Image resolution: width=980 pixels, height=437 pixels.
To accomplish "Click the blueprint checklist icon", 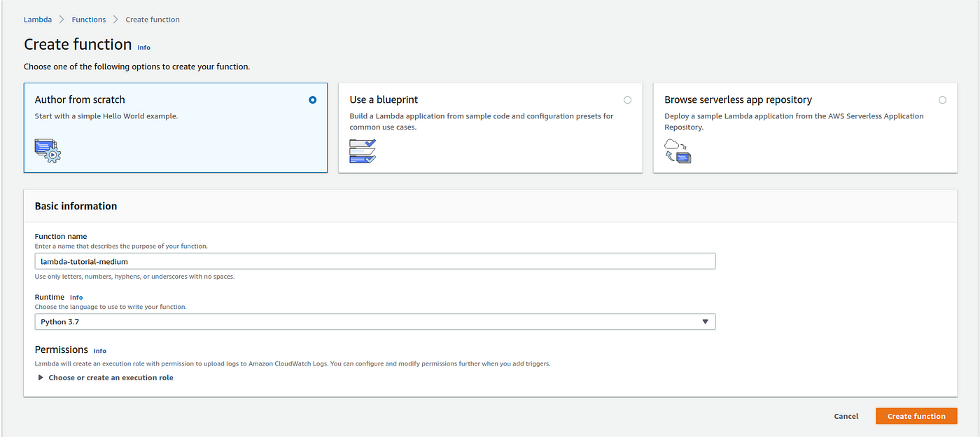I will (x=363, y=151).
